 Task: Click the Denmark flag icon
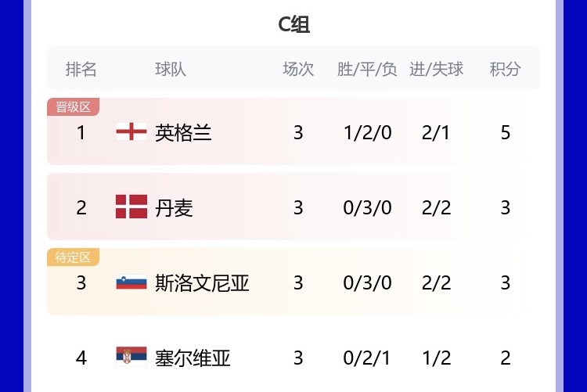click(131, 207)
